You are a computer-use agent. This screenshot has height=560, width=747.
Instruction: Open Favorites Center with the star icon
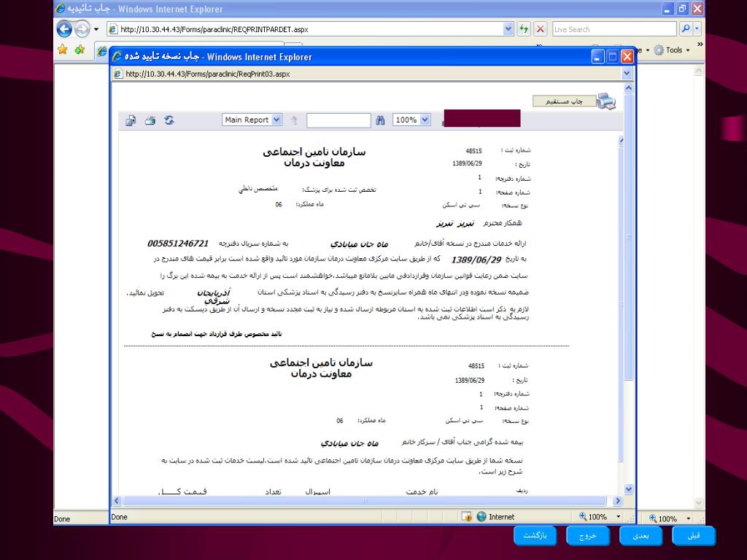63,50
